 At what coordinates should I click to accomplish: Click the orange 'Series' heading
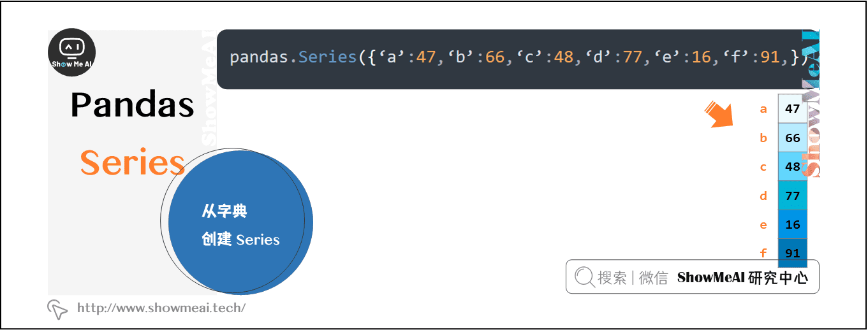coord(132,163)
